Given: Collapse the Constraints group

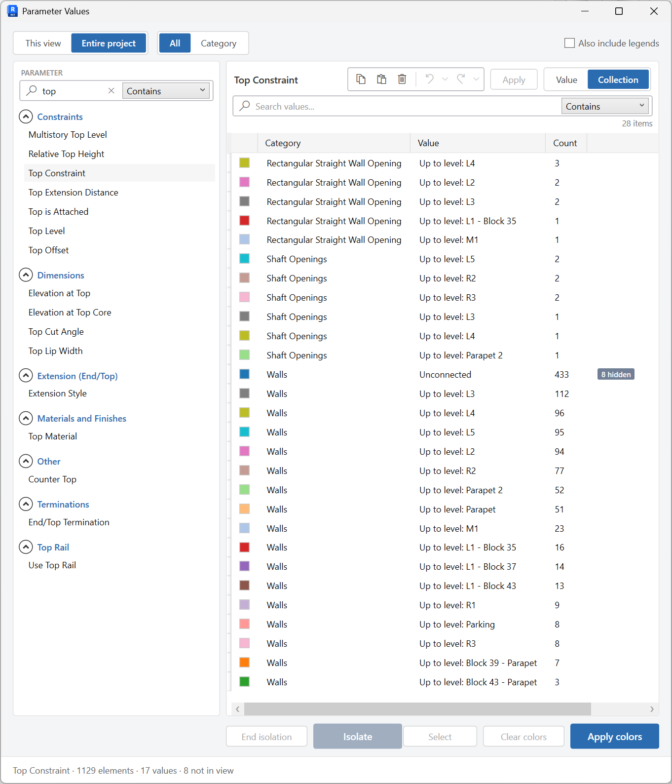Looking at the screenshot, I should (26, 117).
